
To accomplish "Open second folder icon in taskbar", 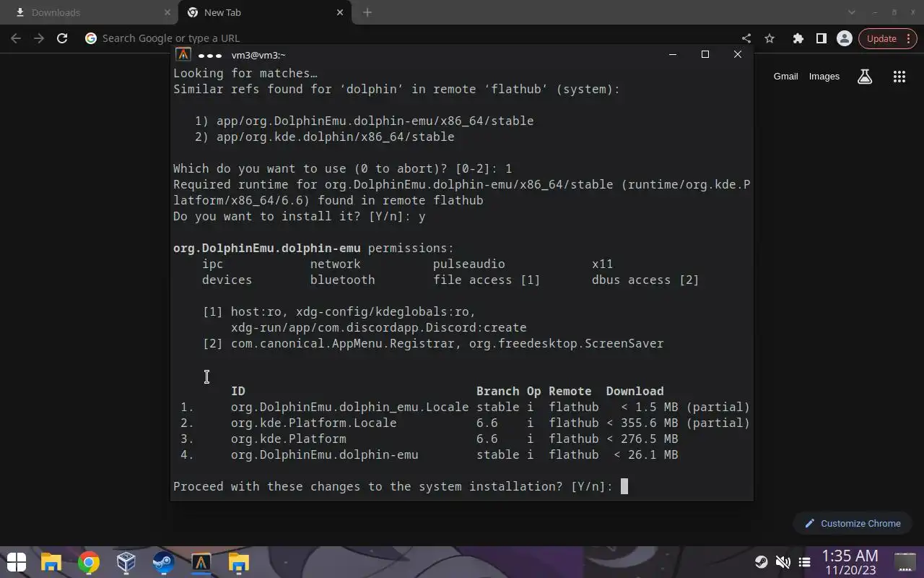I will [x=238, y=562].
